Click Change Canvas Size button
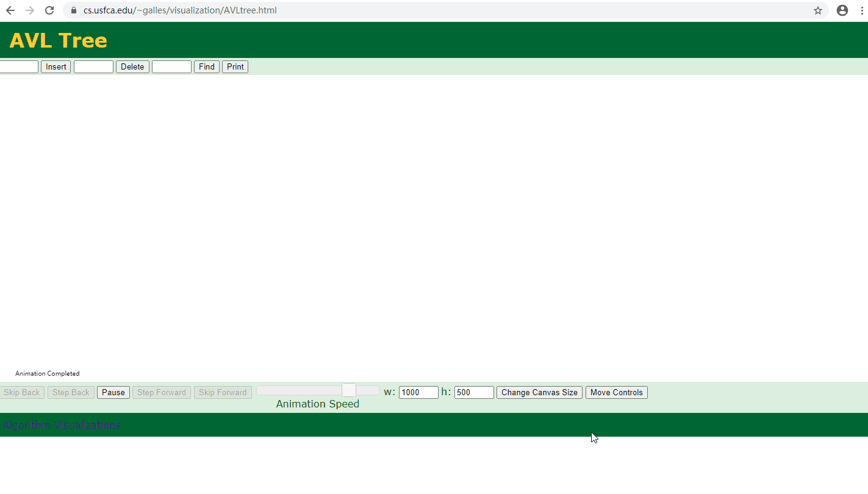This screenshot has height=494, width=868. point(539,392)
